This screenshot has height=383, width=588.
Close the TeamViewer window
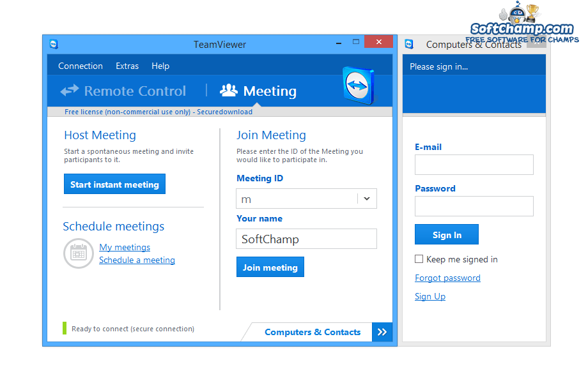pos(379,42)
